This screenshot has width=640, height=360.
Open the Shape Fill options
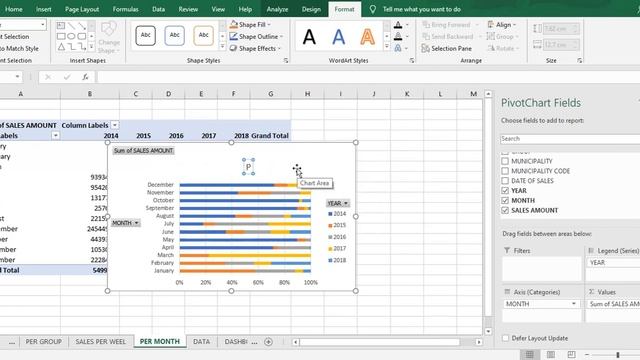(250, 24)
